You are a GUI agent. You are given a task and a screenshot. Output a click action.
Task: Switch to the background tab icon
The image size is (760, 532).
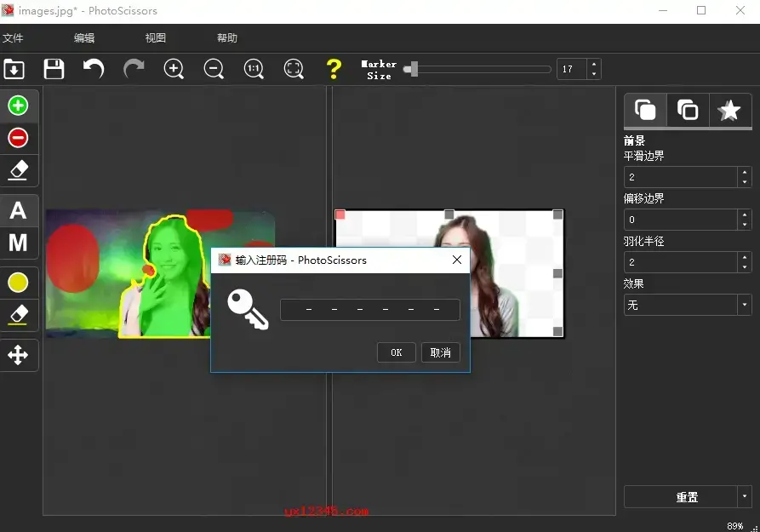(688, 110)
